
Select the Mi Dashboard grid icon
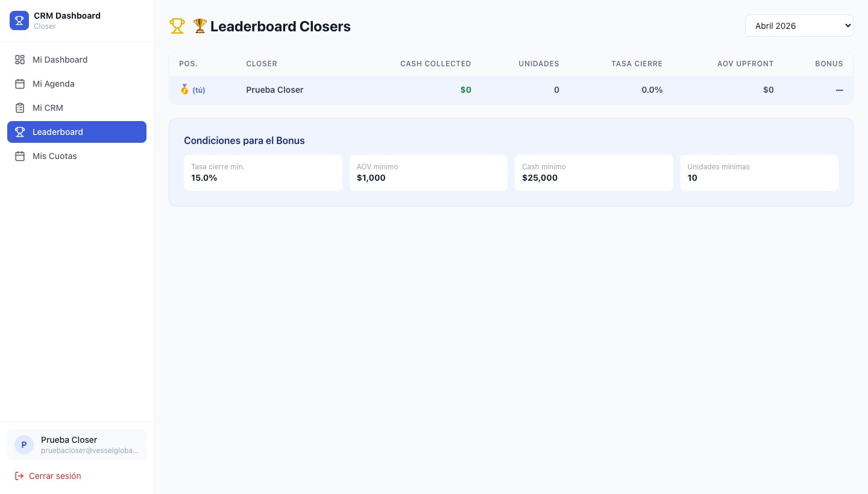coord(20,60)
